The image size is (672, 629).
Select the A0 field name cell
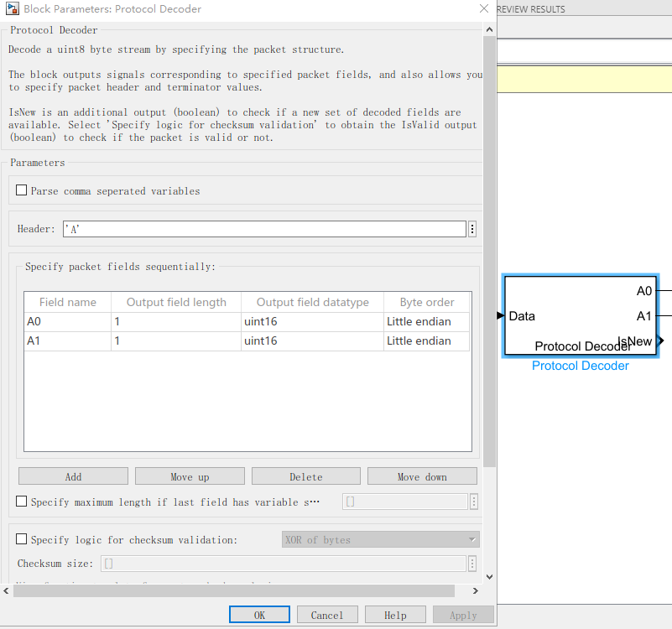click(68, 322)
